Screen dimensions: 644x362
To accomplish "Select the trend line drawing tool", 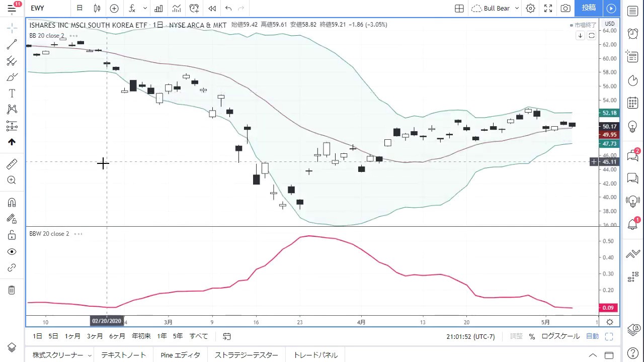I will click(x=12, y=45).
